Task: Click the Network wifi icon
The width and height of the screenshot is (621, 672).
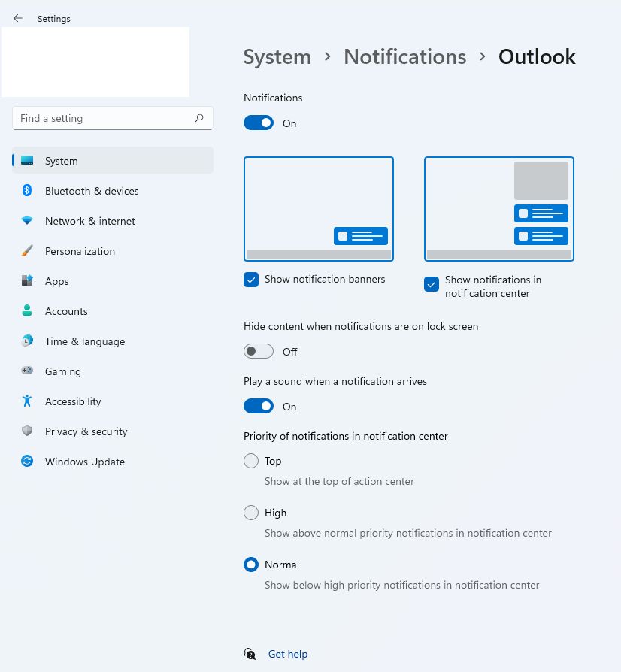Action: tap(27, 221)
